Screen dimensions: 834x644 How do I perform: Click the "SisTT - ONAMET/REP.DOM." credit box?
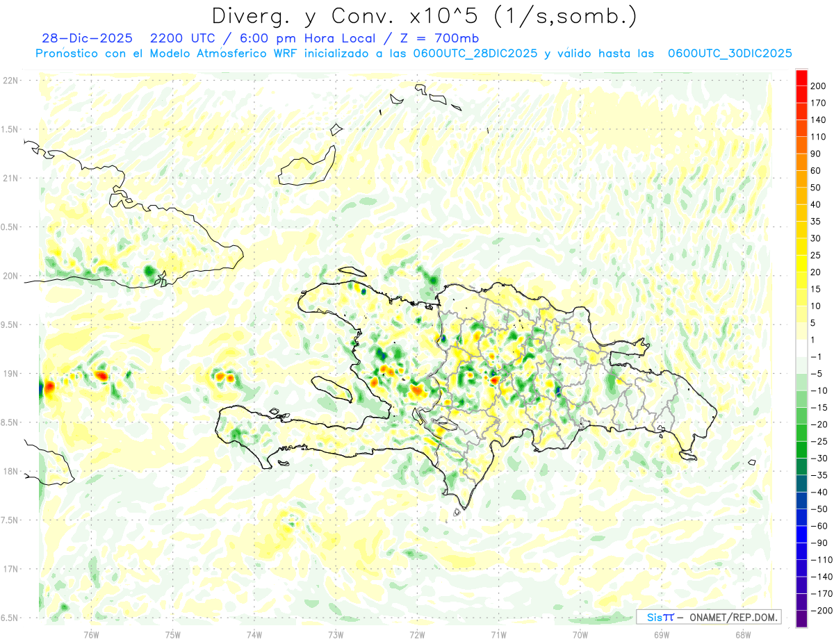708,617
